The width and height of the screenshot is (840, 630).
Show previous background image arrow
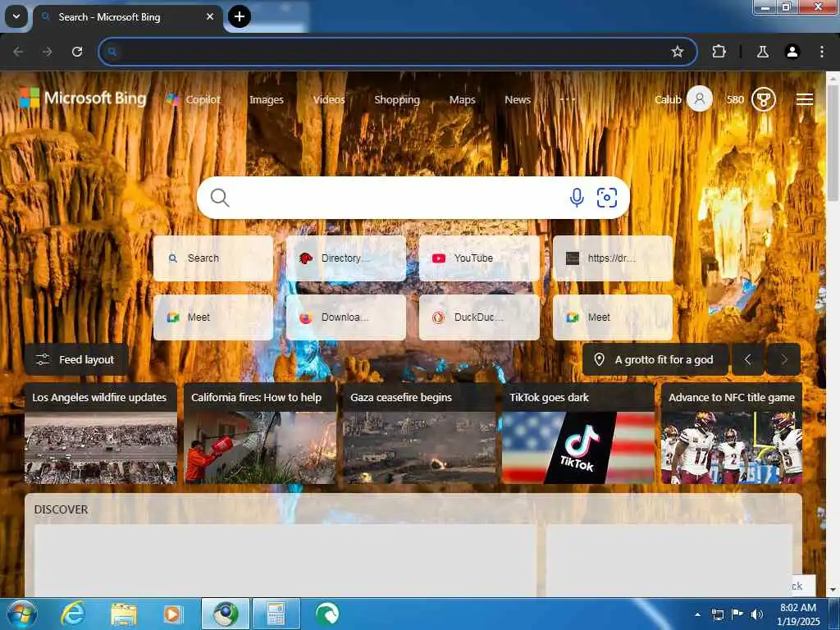tap(748, 359)
